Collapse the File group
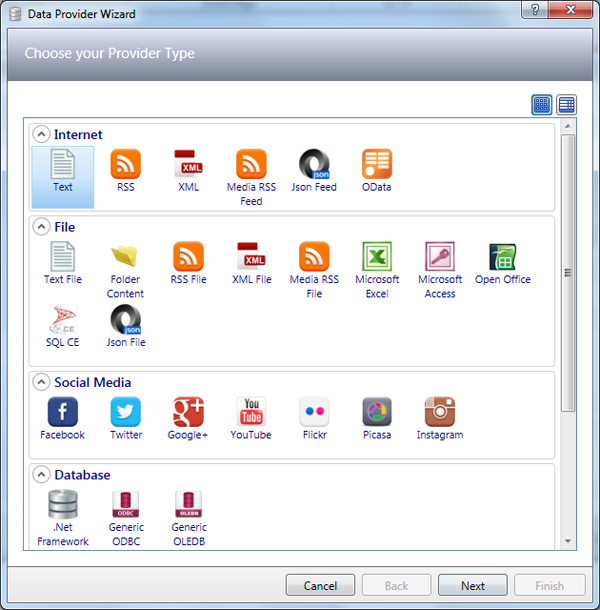This screenshot has height=610, width=600. 41,226
